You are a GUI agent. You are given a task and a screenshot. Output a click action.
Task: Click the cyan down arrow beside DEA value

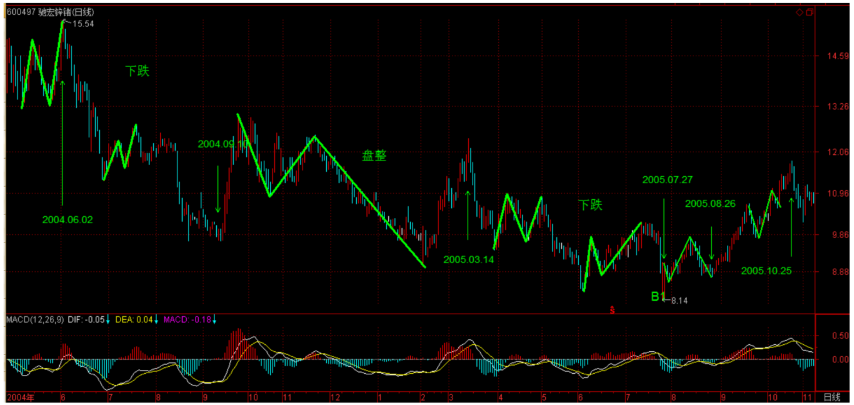[x=157, y=320]
